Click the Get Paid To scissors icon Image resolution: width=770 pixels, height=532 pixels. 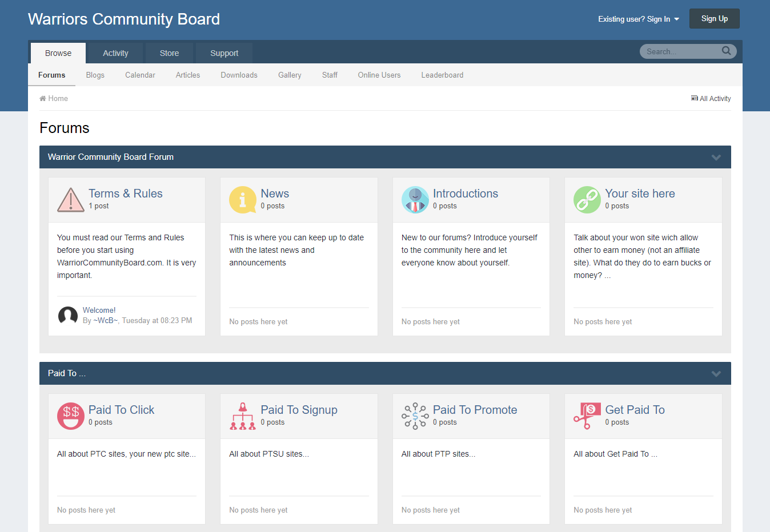click(x=587, y=416)
